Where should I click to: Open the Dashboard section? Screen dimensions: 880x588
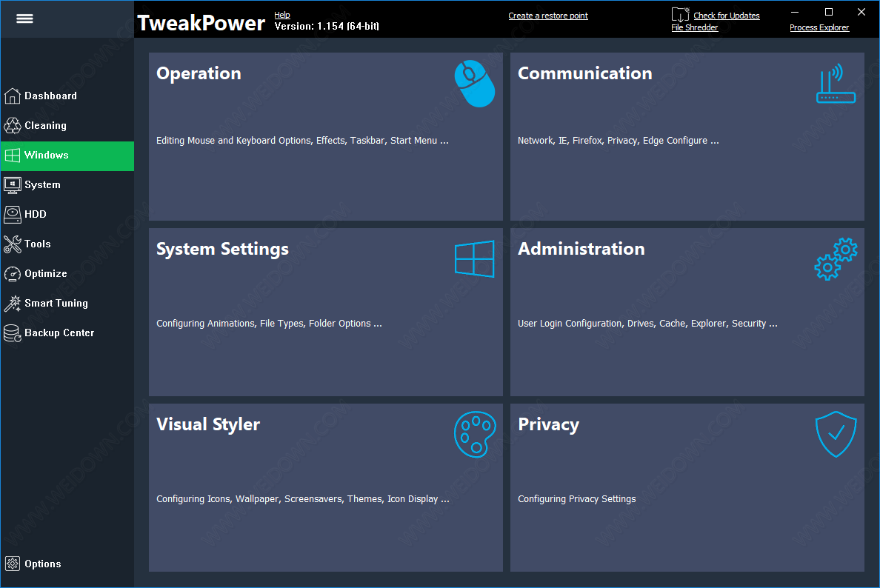pyautogui.click(x=67, y=96)
